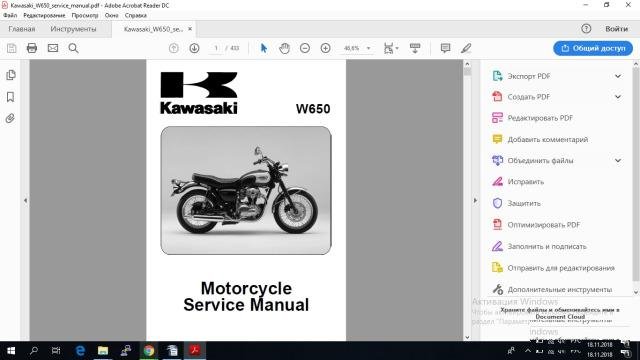Image resolution: width=640 pixels, height=360 pixels.
Task: Switch to Chrome in the taskbar
Action: click(149, 351)
